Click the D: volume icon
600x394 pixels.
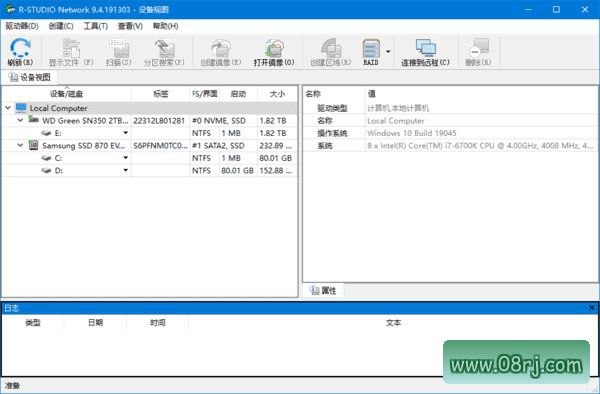pyautogui.click(x=46, y=171)
